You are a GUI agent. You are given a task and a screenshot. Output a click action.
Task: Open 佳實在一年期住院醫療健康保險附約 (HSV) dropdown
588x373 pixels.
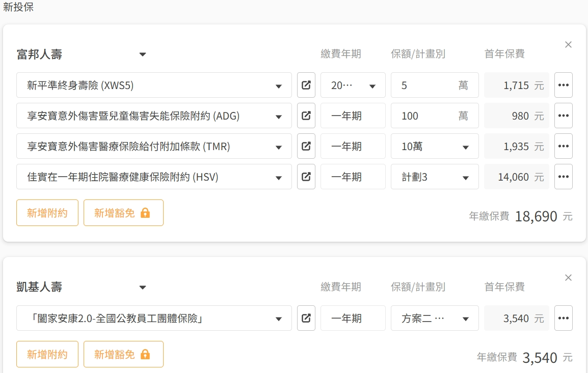click(154, 177)
